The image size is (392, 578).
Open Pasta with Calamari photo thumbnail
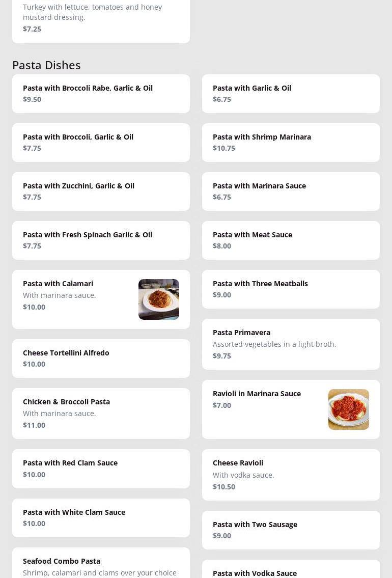158,299
